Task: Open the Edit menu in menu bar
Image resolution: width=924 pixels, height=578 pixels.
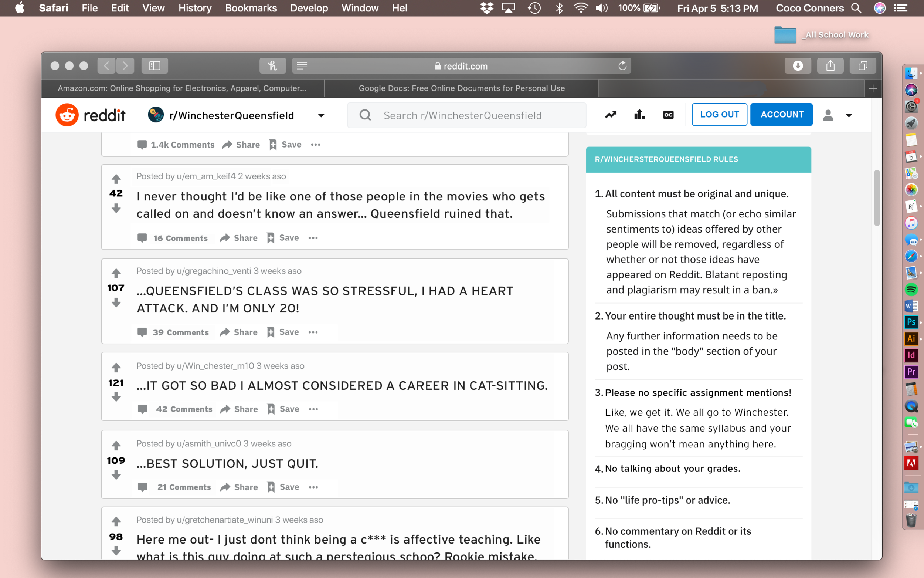Action: click(120, 8)
